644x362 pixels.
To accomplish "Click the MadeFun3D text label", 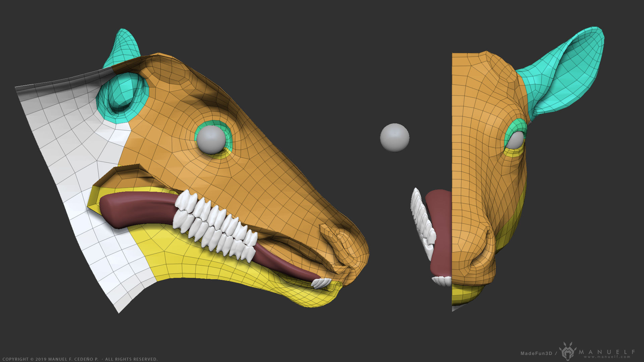I will pyautogui.click(x=536, y=353).
